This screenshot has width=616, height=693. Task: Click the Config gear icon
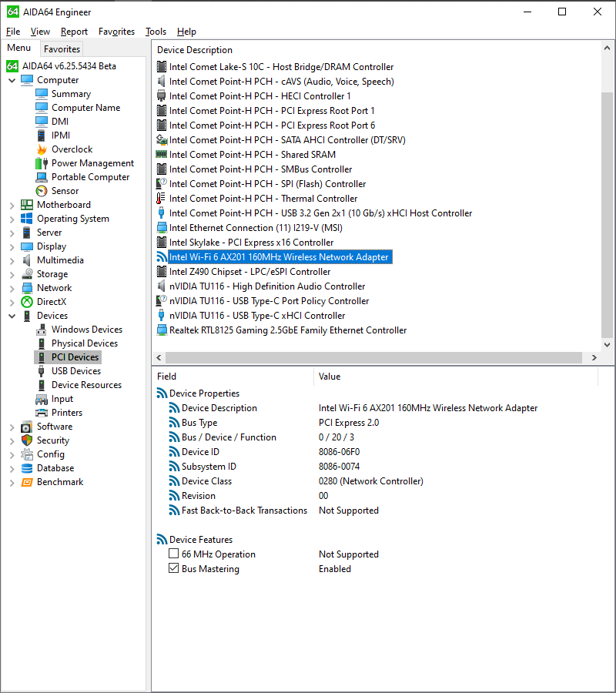coord(27,454)
